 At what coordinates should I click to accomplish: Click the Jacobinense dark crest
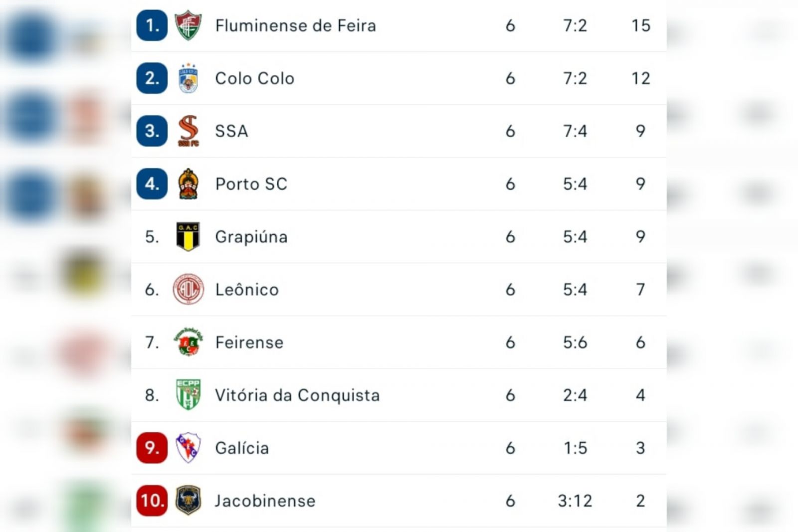tap(188, 500)
